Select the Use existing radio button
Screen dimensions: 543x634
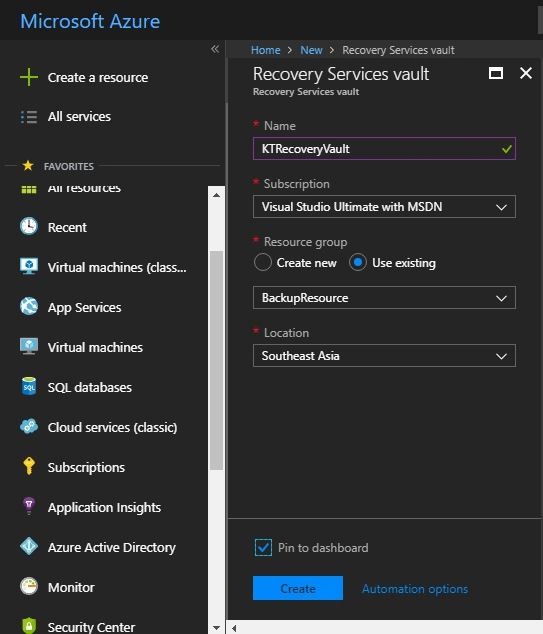point(358,262)
